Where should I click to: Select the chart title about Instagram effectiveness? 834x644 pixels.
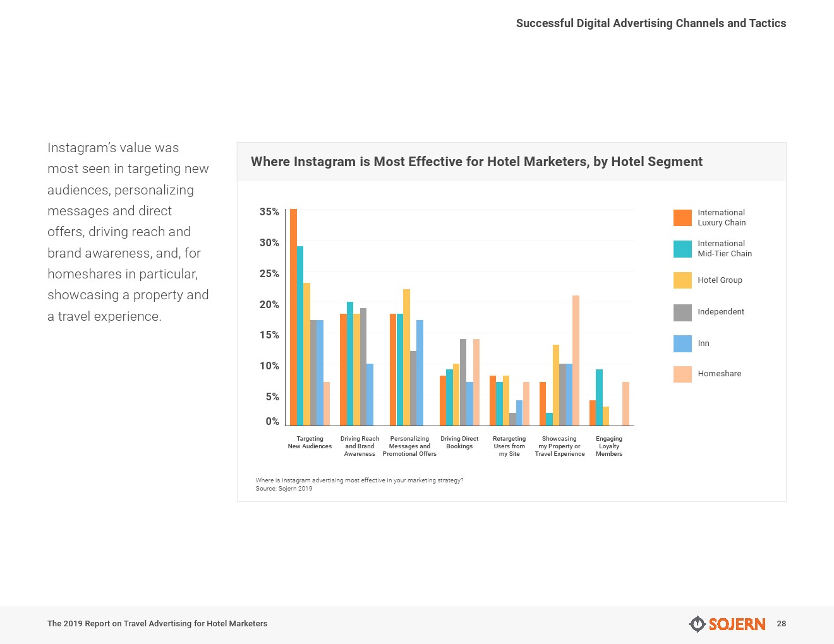point(476,162)
